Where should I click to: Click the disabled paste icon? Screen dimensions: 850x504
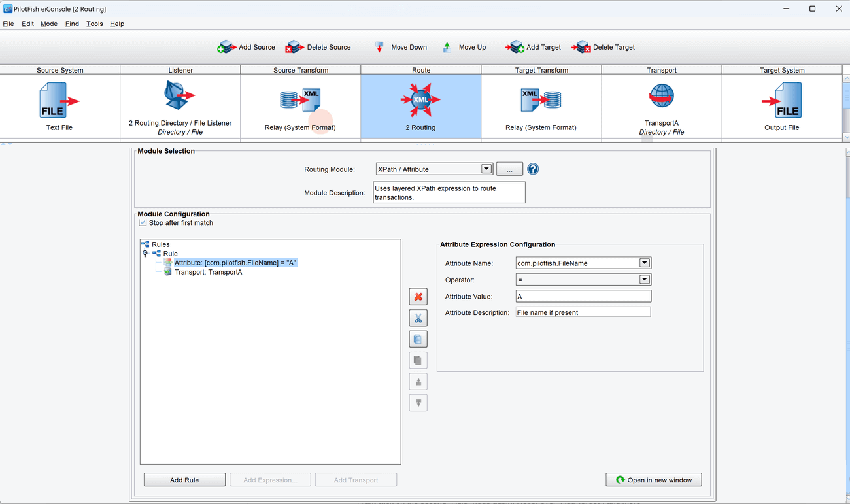418,360
